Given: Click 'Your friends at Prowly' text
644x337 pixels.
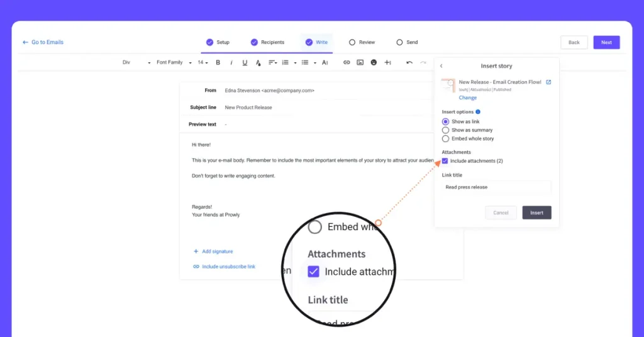Looking at the screenshot, I should click(x=216, y=214).
